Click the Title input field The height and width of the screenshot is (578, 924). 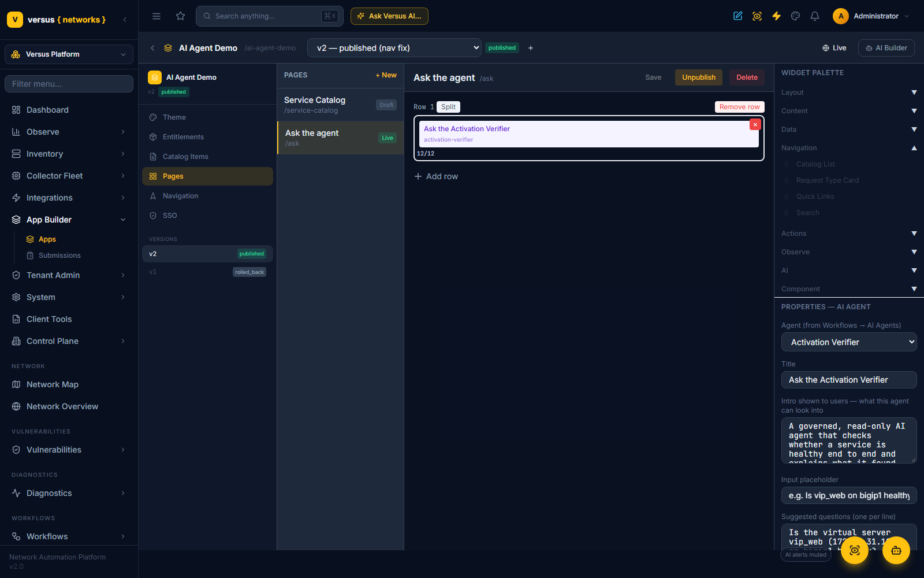tap(849, 380)
